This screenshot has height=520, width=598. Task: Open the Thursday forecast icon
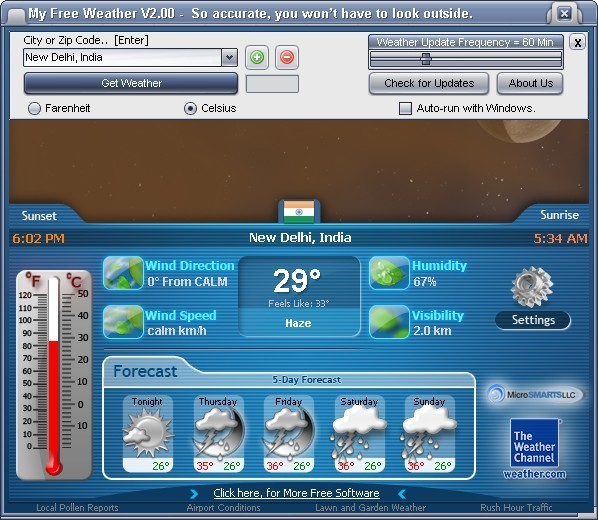click(x=219, y=433)
